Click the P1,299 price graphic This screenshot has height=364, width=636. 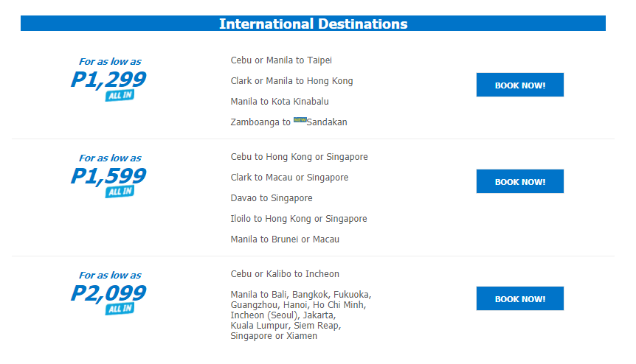tap(108, 79)
